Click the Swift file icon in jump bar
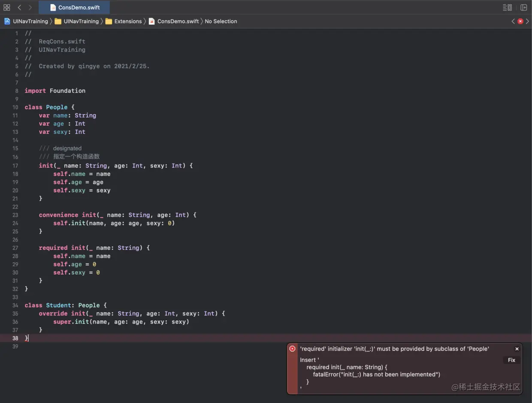The image size is (532, 403). [x=151, y=21]
